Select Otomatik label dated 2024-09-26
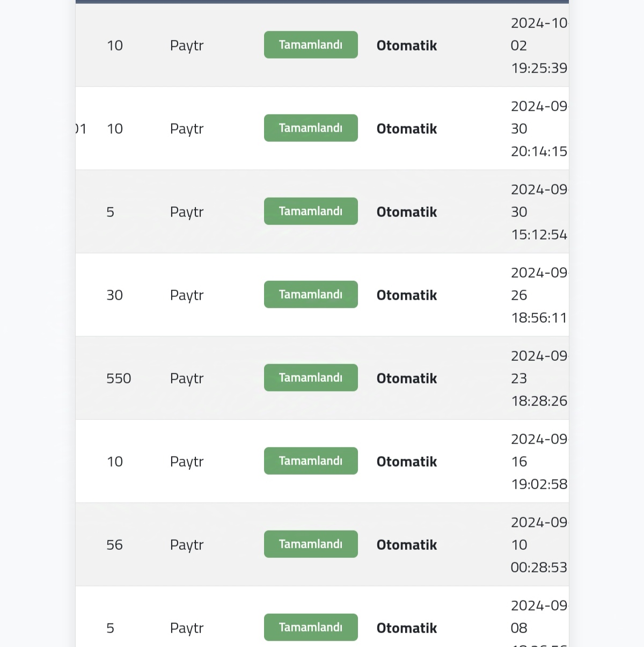Screen dimensions: 644x647 tap(407, 295)
